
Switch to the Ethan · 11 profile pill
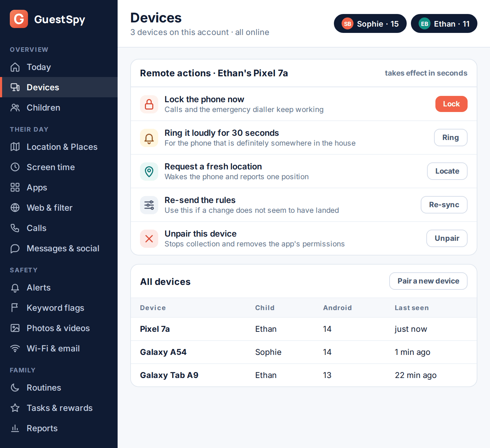click(444, 24)
